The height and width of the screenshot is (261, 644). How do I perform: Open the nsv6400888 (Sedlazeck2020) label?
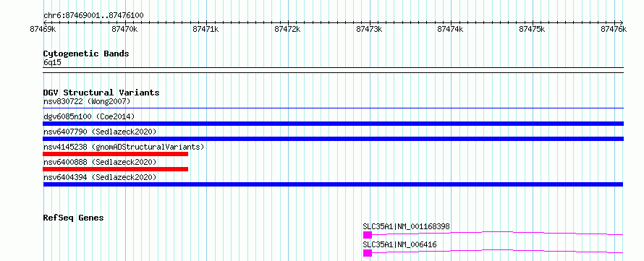pos(100,162)
